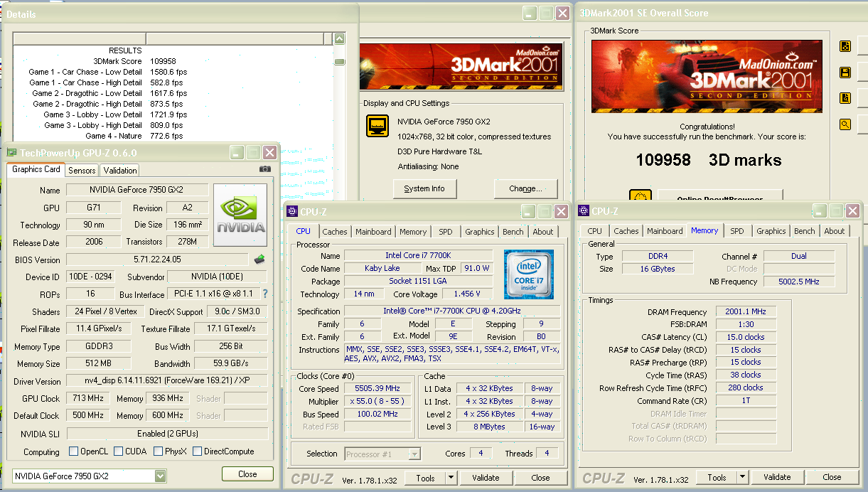This screenshot has width=868, height=492.
Task: Click Close in the CPU-Z Memory window
Action: click(x=832, y=478)
